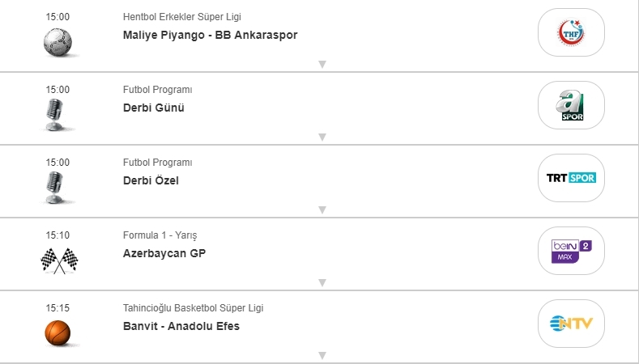Open the TRT Spor channel logo
Viewport: 639px width, 364px height.
[x=571, y=178]
